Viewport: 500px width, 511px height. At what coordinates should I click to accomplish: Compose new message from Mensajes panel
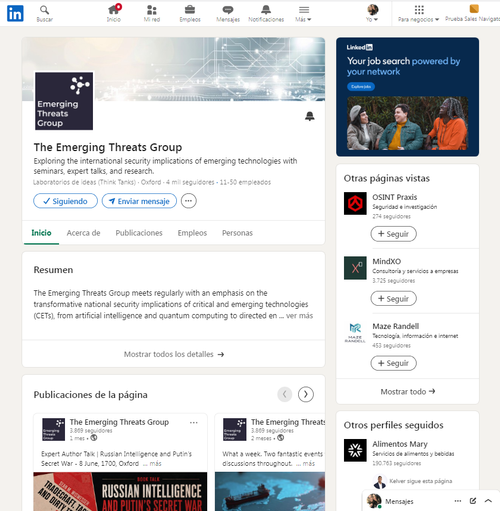pos(473,501)
